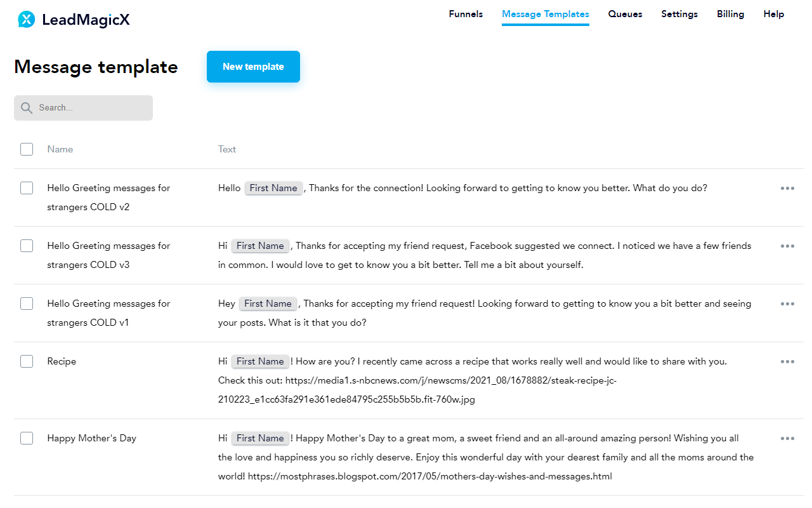The height and width of the screenshot is (508, 812).
Task: Click the search magnifier icon
Action: coord(27,108)
